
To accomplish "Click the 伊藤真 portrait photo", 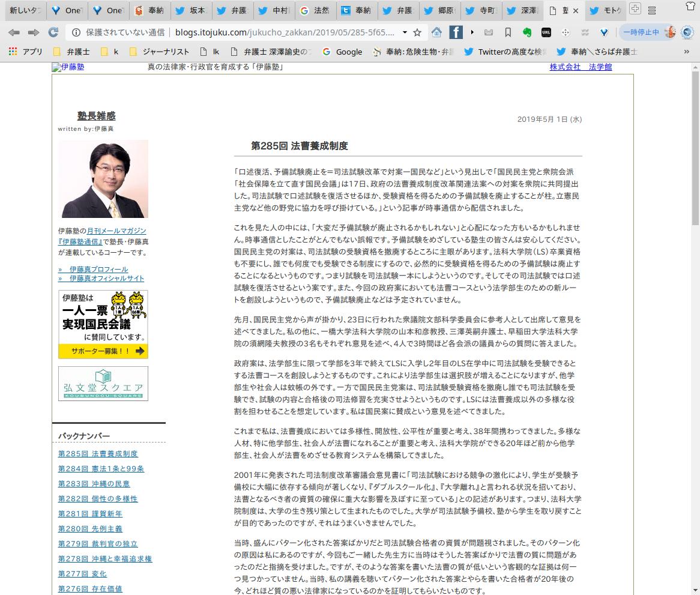I will click(103, 179).
